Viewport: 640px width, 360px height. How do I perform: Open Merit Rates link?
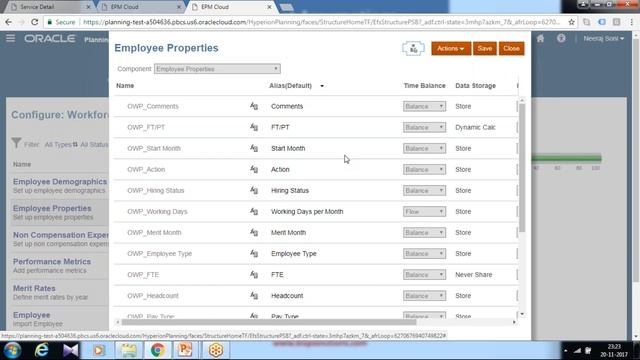click(34, 288)
